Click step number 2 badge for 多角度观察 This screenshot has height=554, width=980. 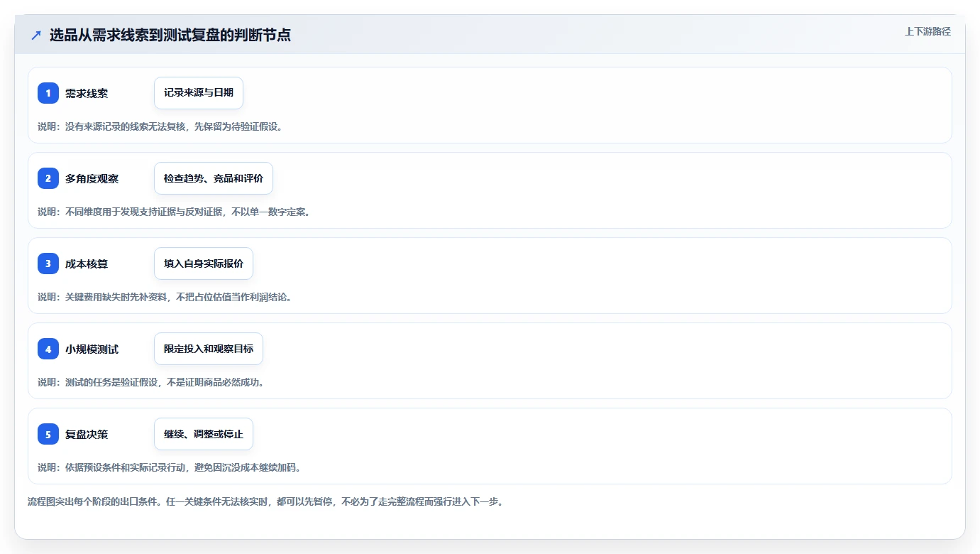(x=48, y=178)
